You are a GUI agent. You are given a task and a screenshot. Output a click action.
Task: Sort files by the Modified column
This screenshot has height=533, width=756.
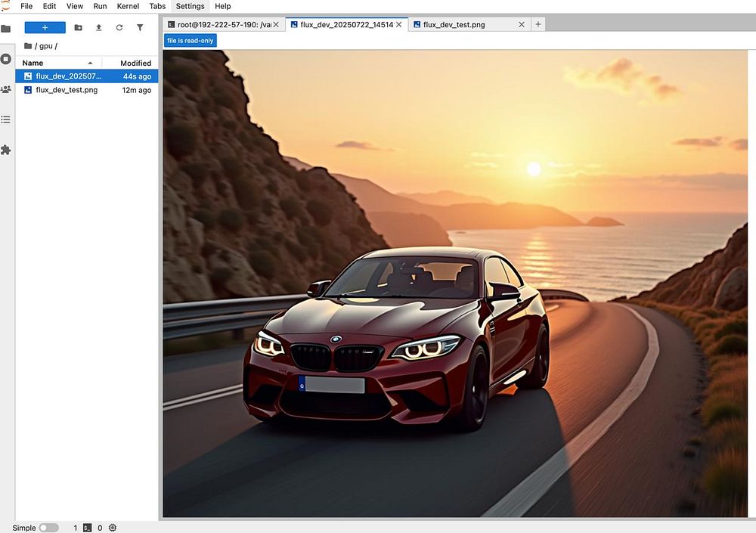tap(135, 63)
